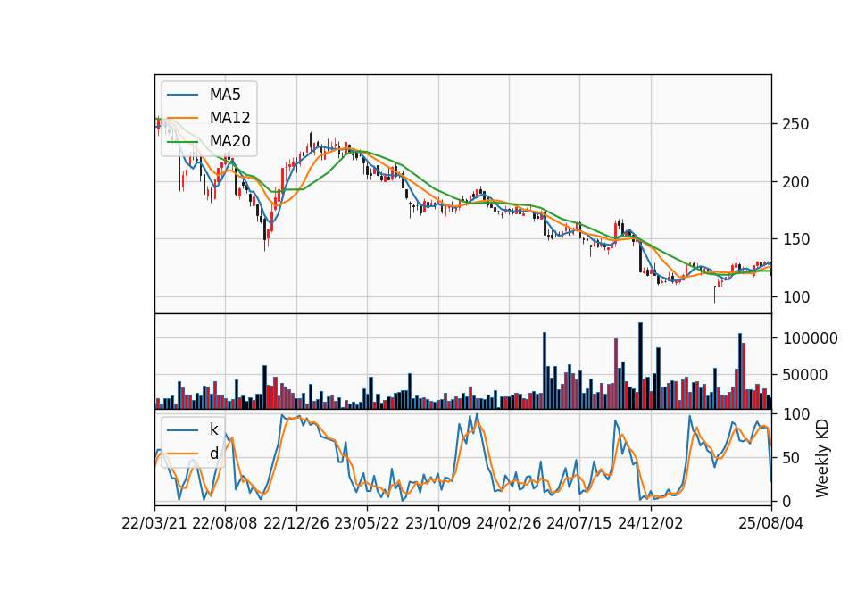
Task: Click the 150 price axis label
Action: [x=795, y=239]
